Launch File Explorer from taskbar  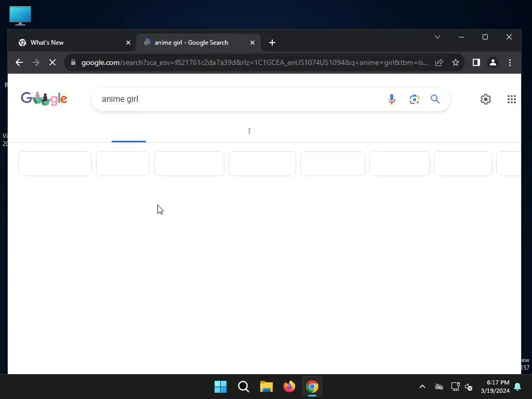(267, 387)
